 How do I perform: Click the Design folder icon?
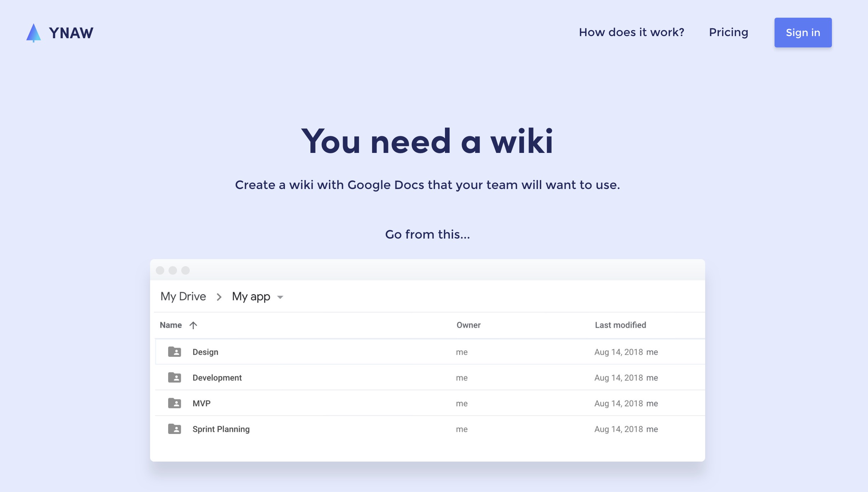(175, 352)
